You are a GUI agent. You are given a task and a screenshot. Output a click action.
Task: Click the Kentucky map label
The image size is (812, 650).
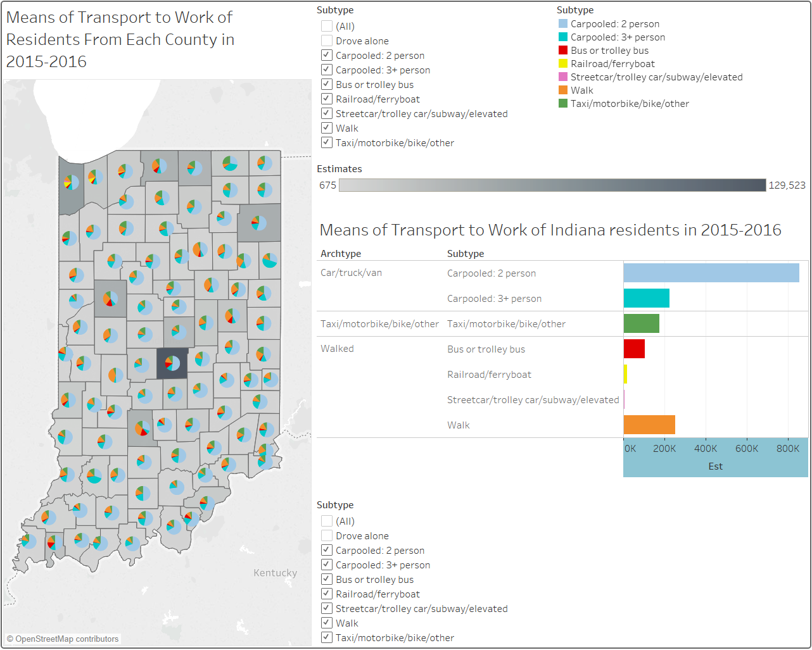coord(275,573)
